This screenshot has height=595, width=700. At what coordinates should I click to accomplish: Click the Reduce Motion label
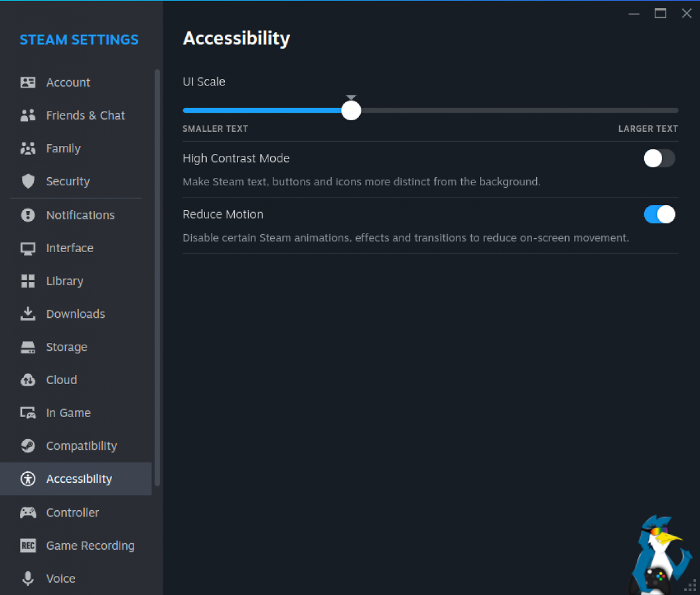click(223, 214)
